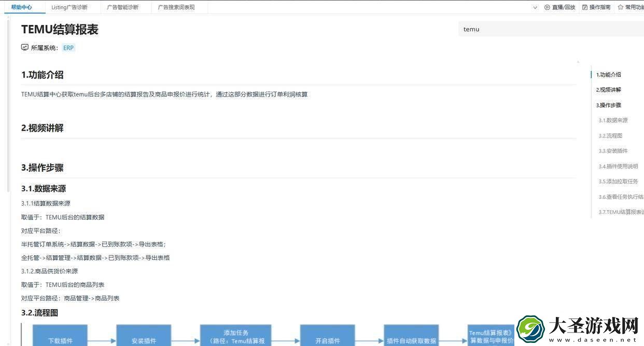Click the 添加任务 flowchart box
Screen dimensions: 644x346
tap(236, 335)
